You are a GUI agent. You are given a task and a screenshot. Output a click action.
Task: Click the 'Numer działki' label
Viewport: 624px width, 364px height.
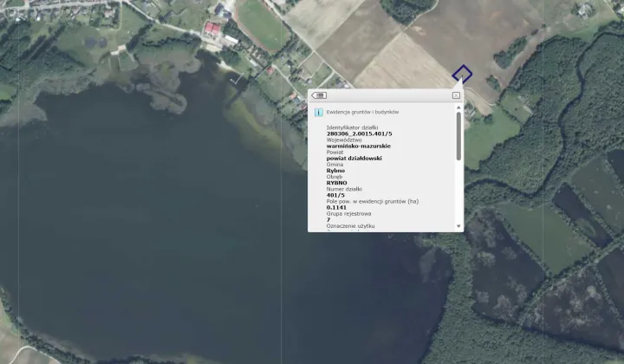(x=344, y=189)
